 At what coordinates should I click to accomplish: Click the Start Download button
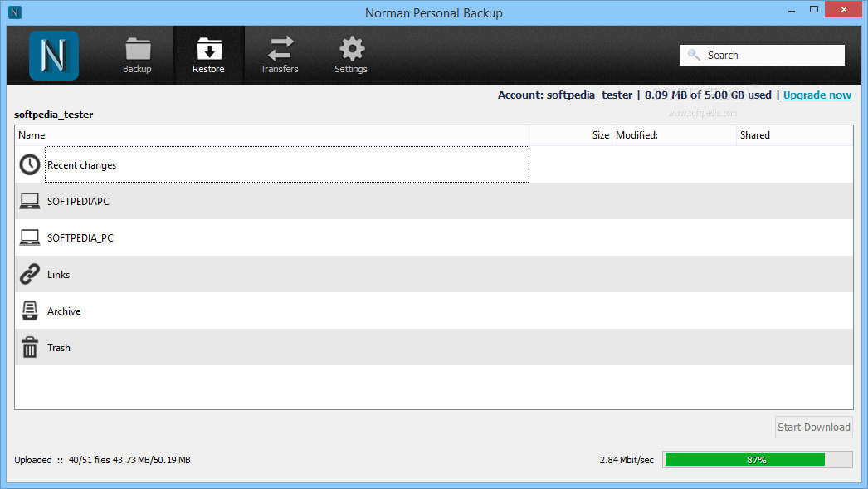pyautogui.click(x=814, y=427)
